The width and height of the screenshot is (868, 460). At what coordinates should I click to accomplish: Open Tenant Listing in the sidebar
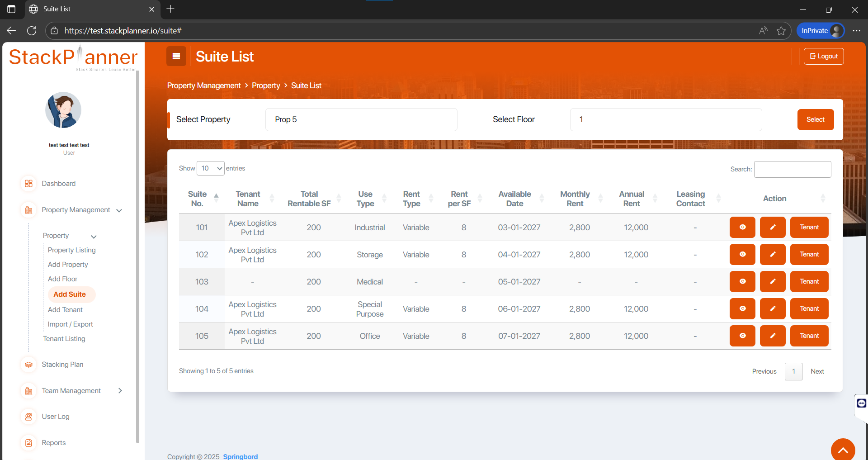64,339
